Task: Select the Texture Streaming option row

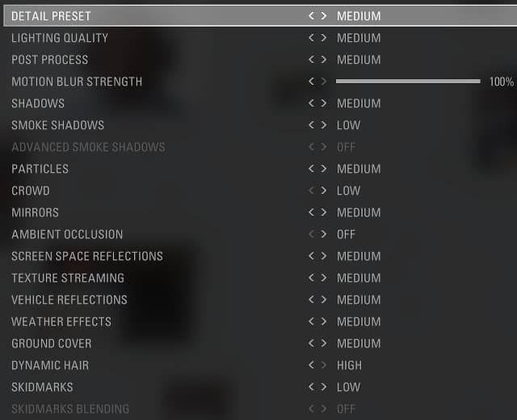Action: click(x=68, y=278)
